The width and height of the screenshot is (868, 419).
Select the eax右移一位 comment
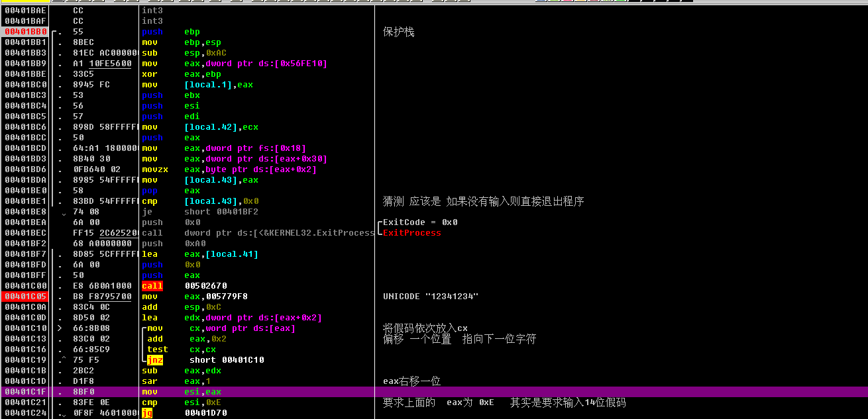411,381
